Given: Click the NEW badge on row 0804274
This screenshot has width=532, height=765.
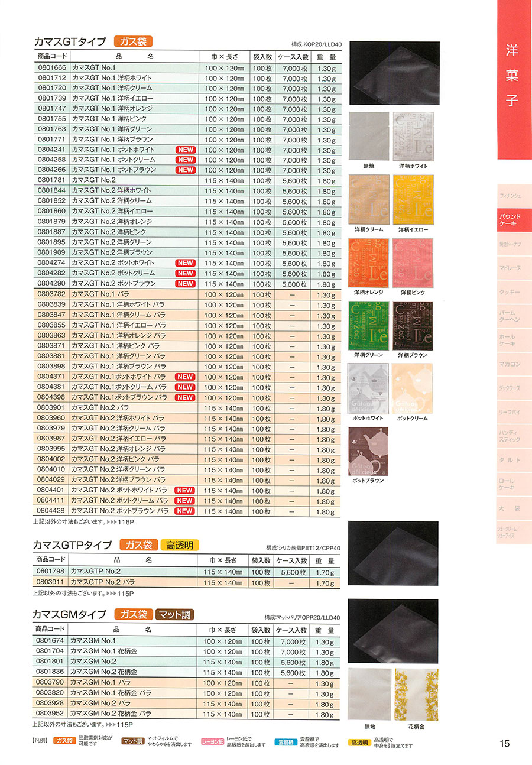Looking at the screenshot, I should pyautogui.click(x=186, y=263).
